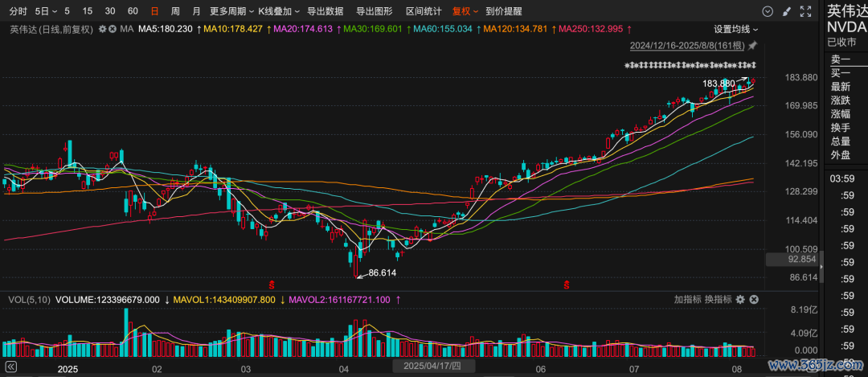Click the 92.854 price axis tag
This screenshot has width=868, height=377.
click(792, 259)
